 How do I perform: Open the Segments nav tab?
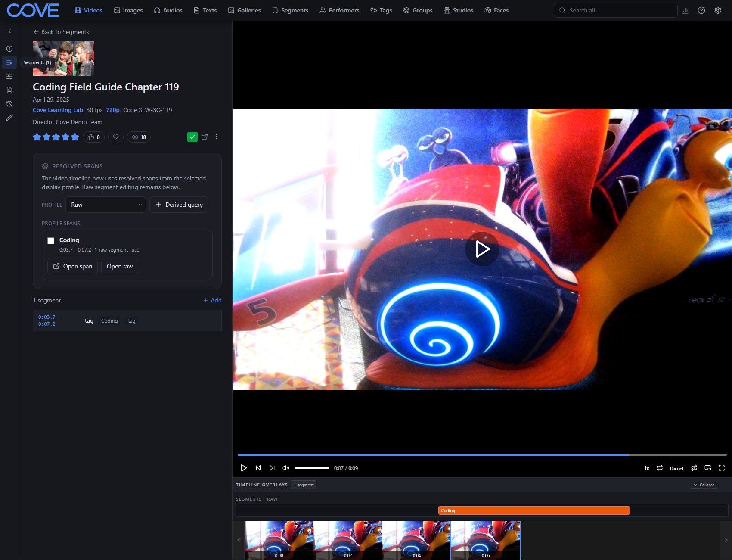[290, 10]
